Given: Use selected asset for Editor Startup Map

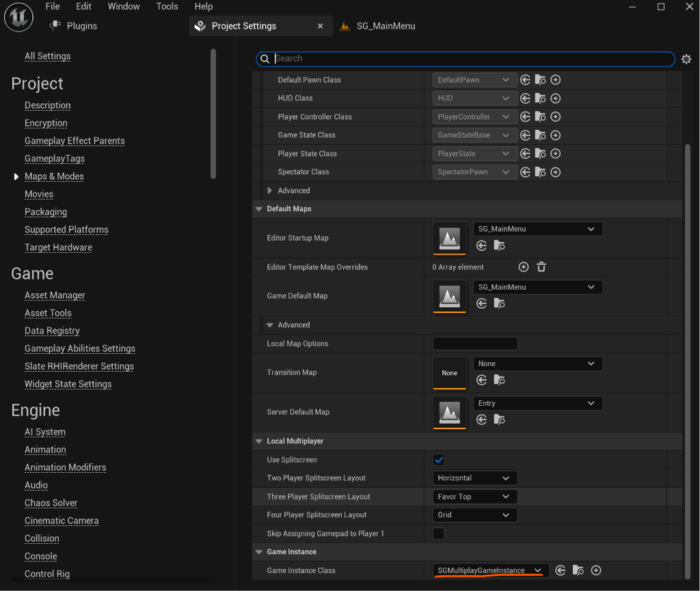Looking at the screenshot, I should 481,245.
